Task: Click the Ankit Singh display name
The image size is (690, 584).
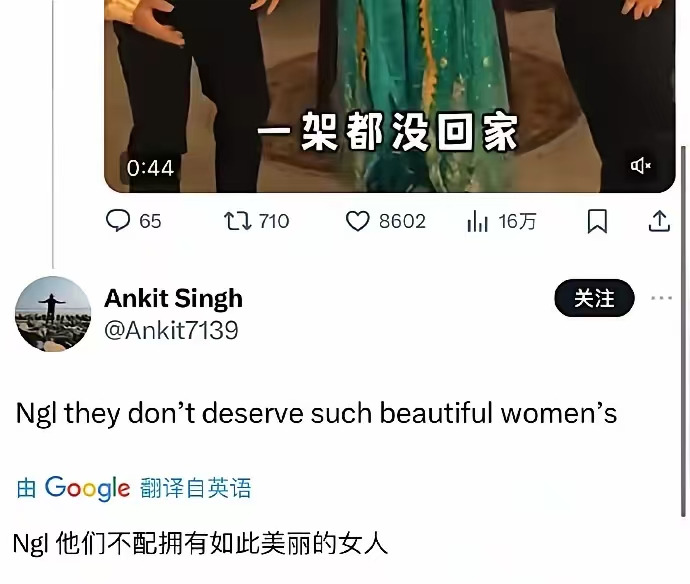Action: [x=173, y=298]
